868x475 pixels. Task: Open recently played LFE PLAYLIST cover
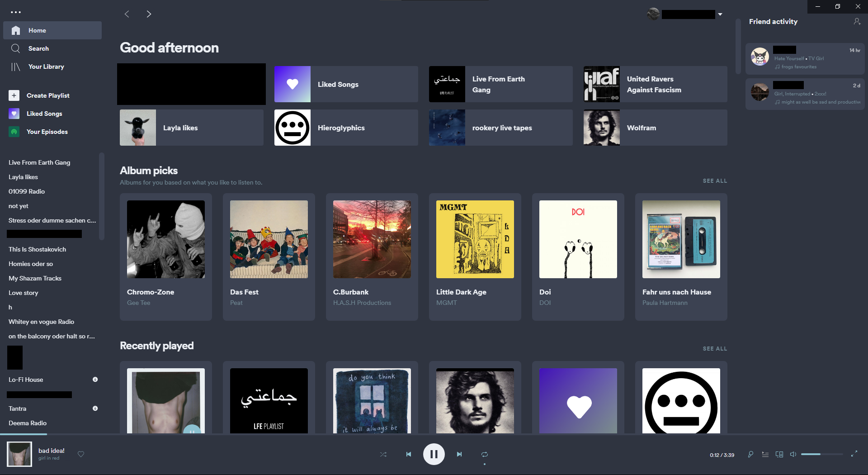tap(269, 401)
